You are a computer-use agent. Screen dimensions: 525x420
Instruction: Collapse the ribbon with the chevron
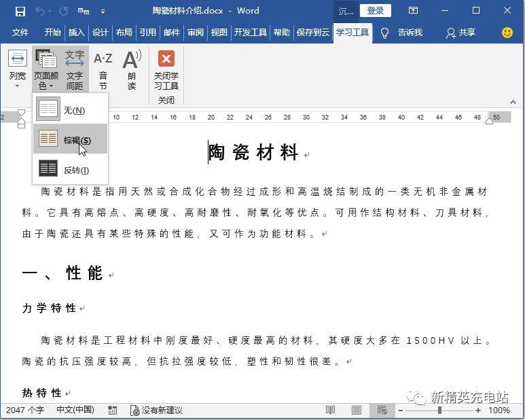click(513, 102)
